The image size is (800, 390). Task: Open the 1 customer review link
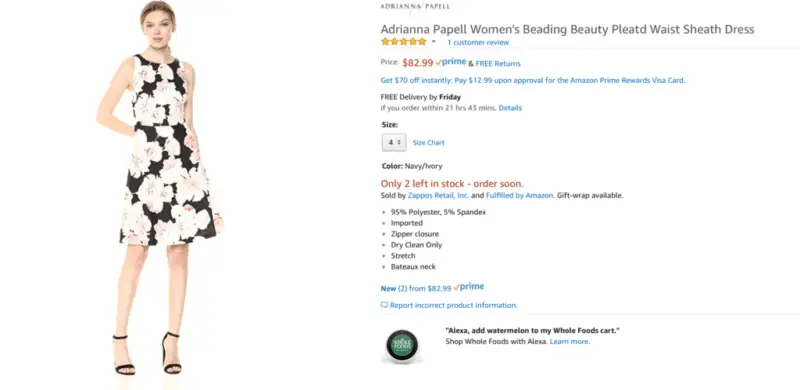(x=478, y=42)
